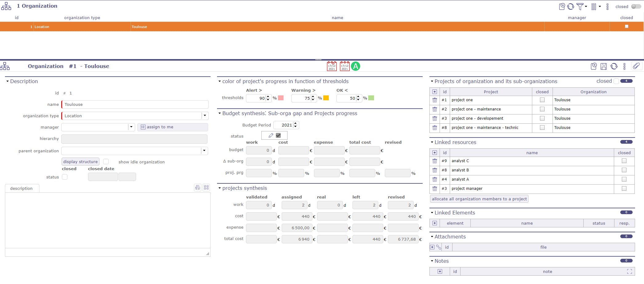The width and height of the screenshot is (644, 284).
Task: Check the closed checkbox for analyst C
Action: (624, 161)
